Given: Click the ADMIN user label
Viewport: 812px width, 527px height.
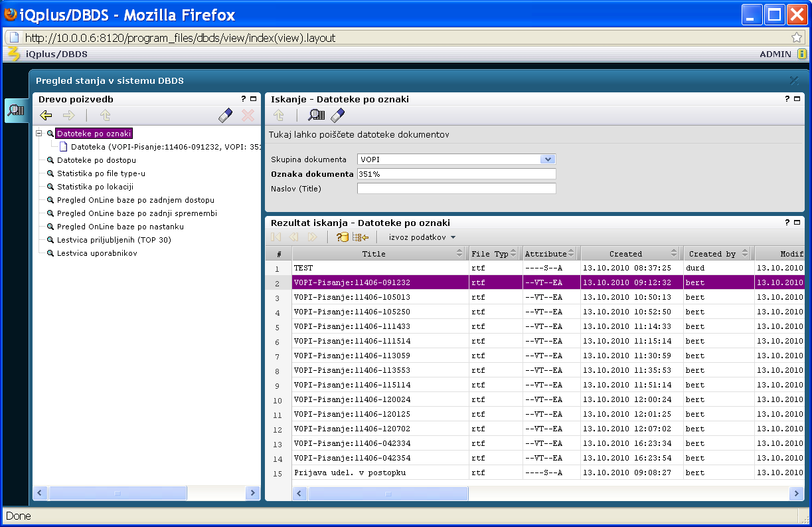Looking at the screenshot, I should (775, 54).
